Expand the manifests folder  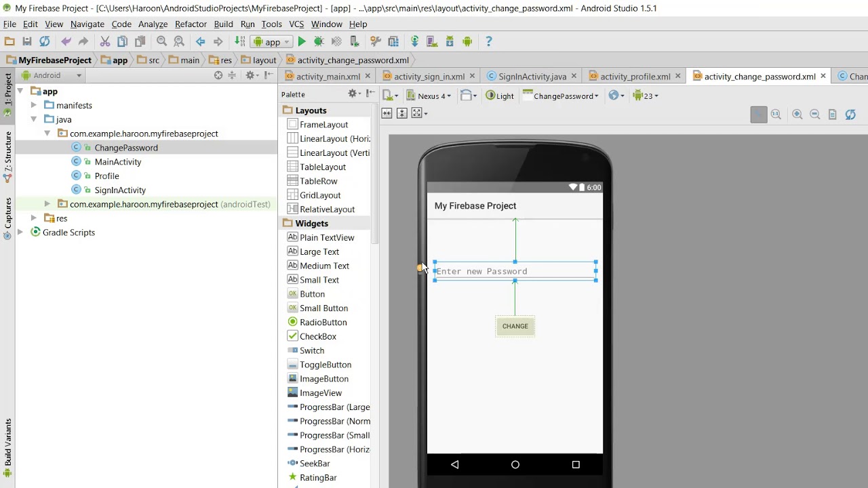[x=33, y=105]
